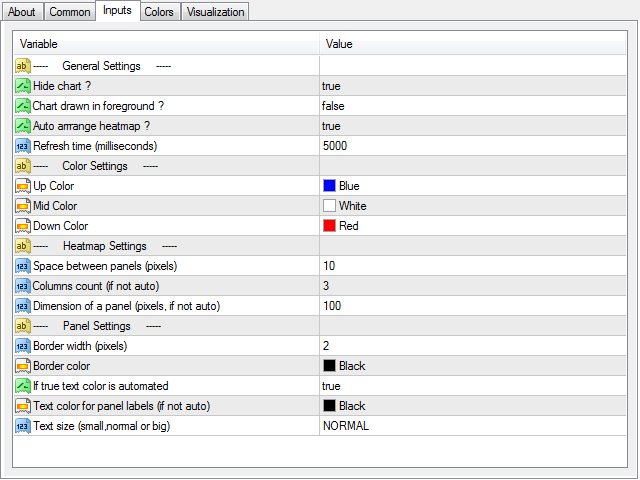The width and height of the screenshot is (640, 480).
Task: Click the Dimension of a panel icon
Action: [x=23, y=306]
